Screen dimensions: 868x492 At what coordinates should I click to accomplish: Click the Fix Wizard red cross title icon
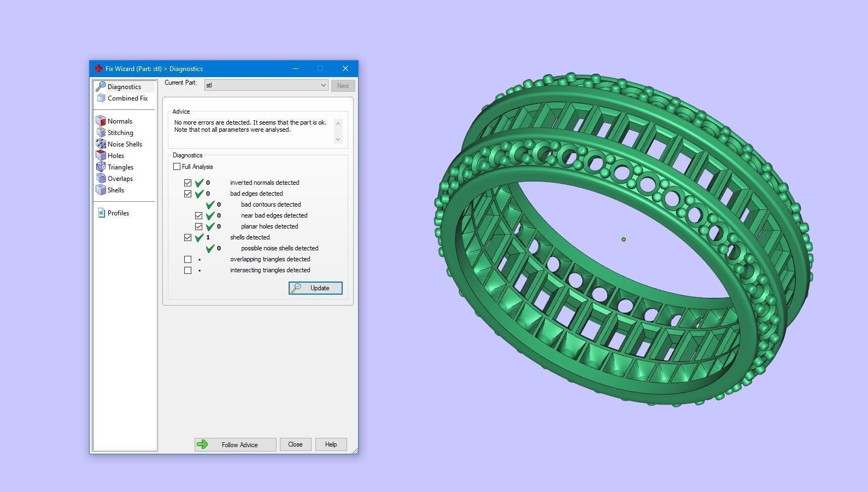[98, 68]
